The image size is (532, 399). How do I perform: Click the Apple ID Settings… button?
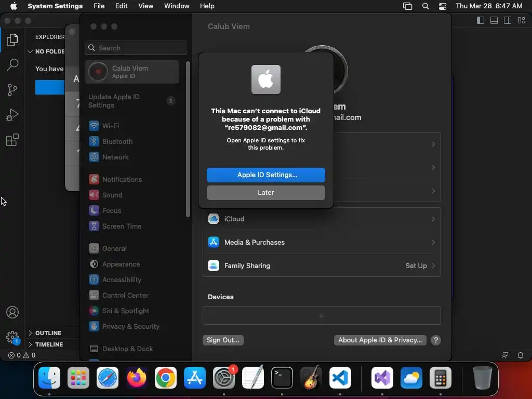(265, 175)
